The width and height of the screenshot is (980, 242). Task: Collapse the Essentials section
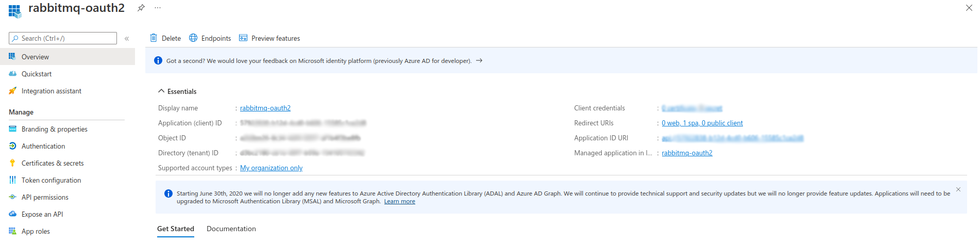point(161,91)
